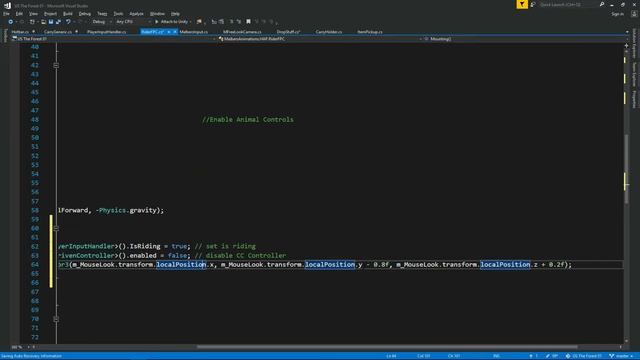Click the Quick Launch magnifier icon

coord(602,4)
